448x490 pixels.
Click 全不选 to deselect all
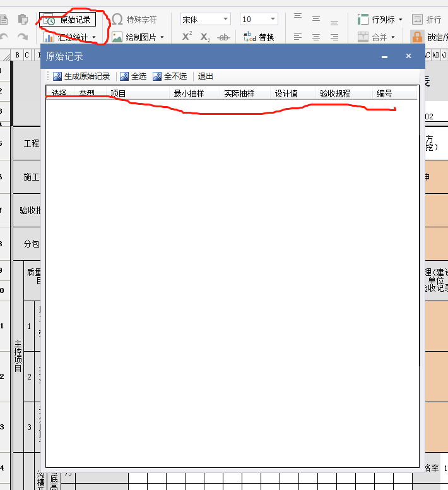coord(170,76)
